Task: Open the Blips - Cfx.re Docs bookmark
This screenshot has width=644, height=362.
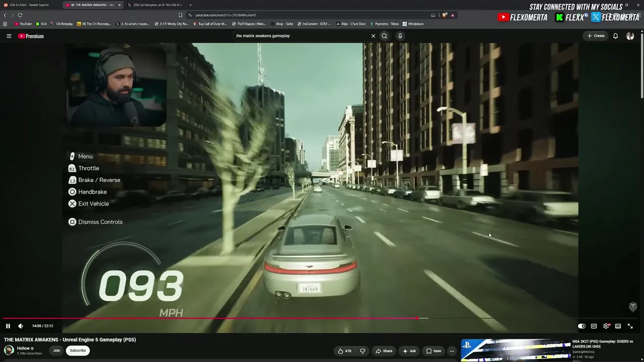Action: click(x=351, y=24)
